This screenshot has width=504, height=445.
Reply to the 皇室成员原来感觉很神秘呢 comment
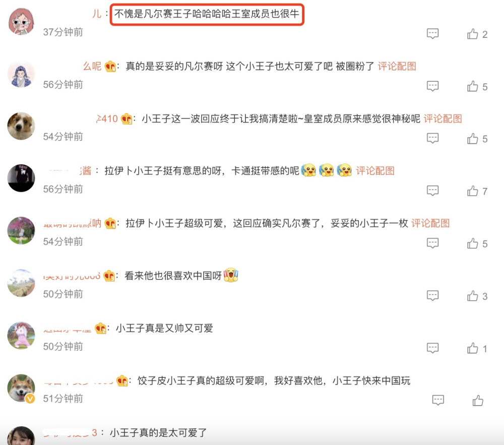pyautogui.click(x=432, y=138)
